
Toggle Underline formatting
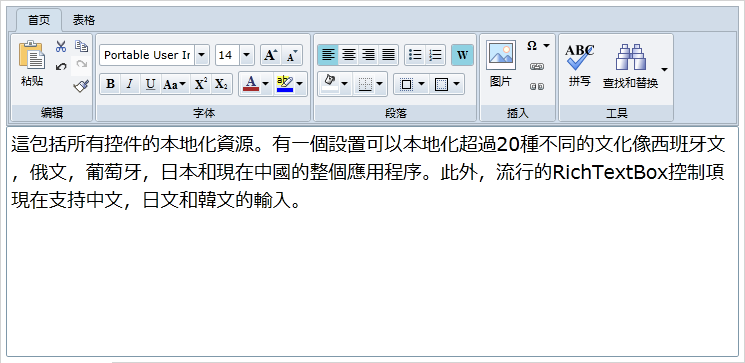pyautogui.click(x=150, y=85)
